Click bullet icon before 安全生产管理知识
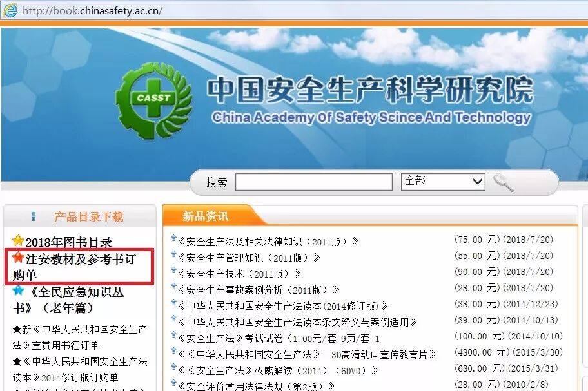588x391 pixels. coord(173,254)
